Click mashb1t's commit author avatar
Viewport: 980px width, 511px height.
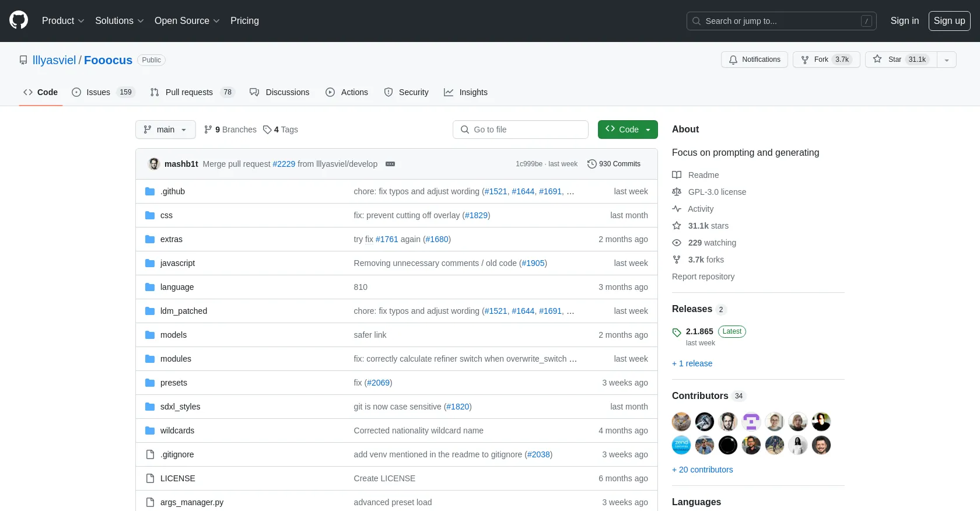154,164
